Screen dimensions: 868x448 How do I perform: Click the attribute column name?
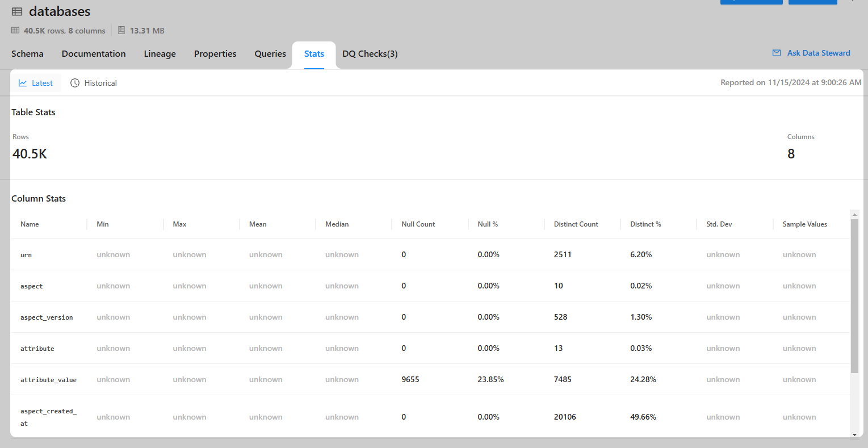click(x=37, y=349)
